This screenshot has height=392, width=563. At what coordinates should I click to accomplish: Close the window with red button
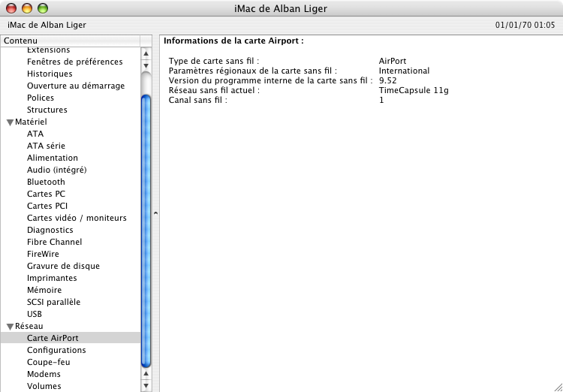coord(11,8)
